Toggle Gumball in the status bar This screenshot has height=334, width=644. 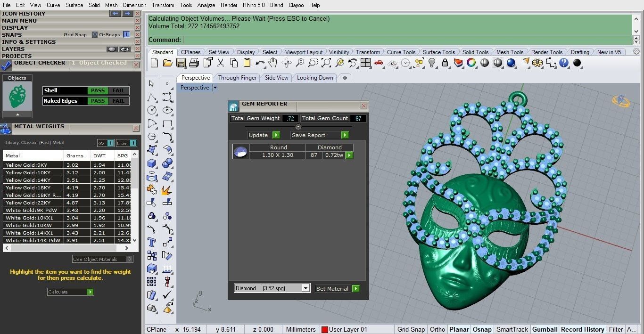tap(545, 329)
